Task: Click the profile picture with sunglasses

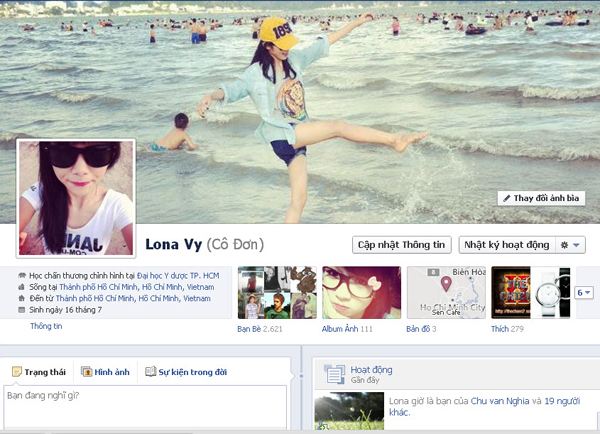Action: point(76,198)
